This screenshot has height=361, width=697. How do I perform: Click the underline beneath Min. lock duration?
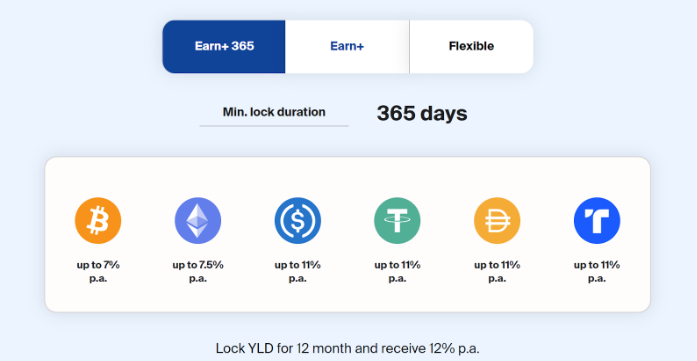point(274,126)
